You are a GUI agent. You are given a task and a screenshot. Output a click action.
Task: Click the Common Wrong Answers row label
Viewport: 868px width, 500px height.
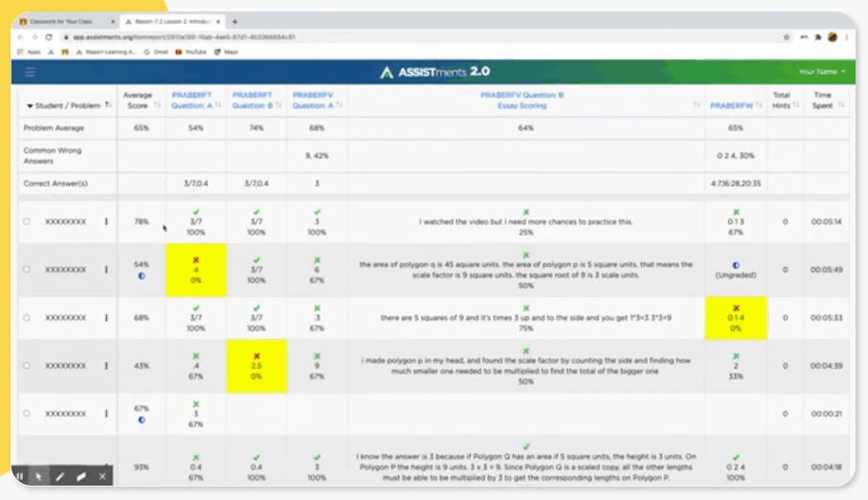click(x=53, y=156)
